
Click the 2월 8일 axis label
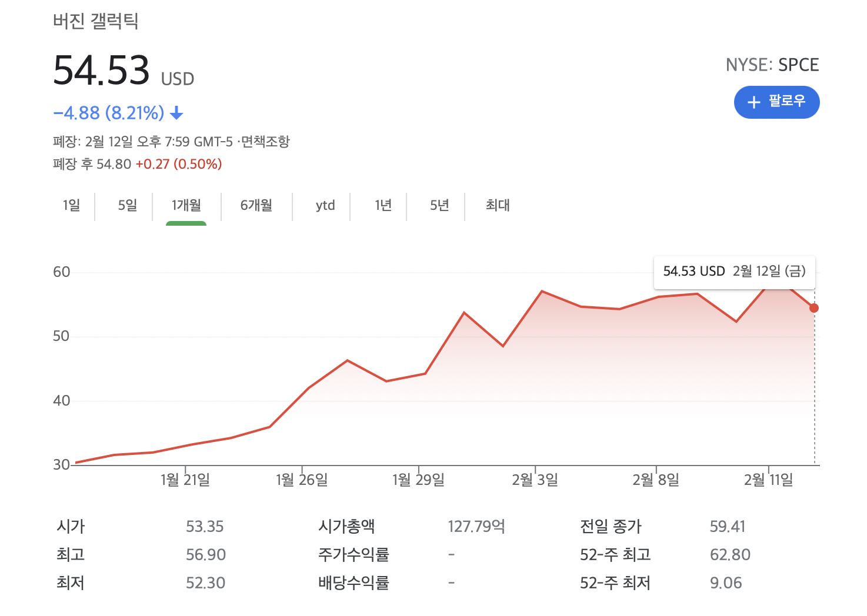(x=656, y=480)
